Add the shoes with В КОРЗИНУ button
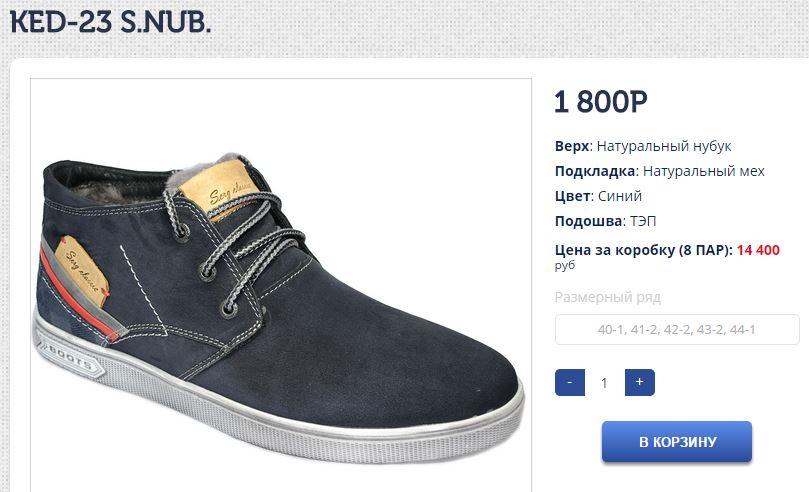The image size is (809, 492). [677, 441]
